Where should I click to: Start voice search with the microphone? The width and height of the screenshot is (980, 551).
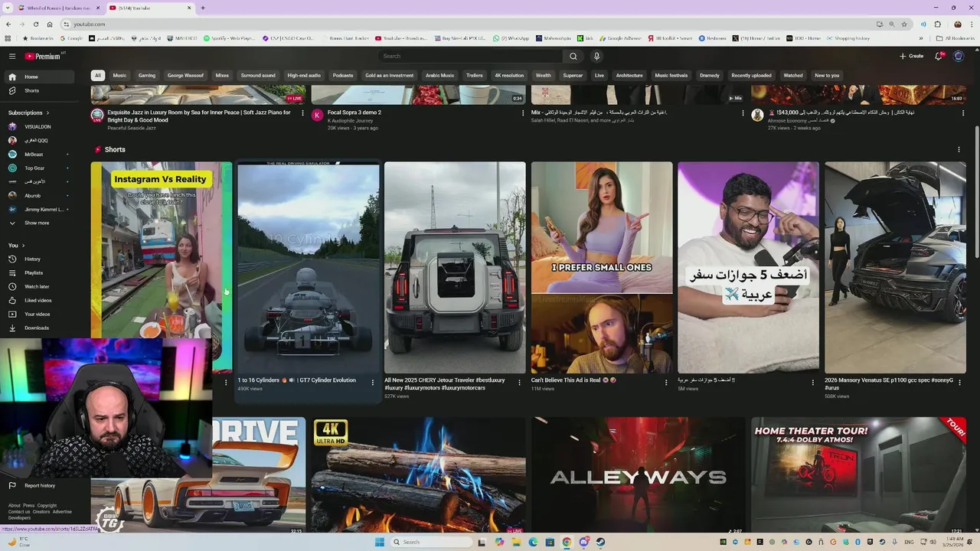(596, 56)
